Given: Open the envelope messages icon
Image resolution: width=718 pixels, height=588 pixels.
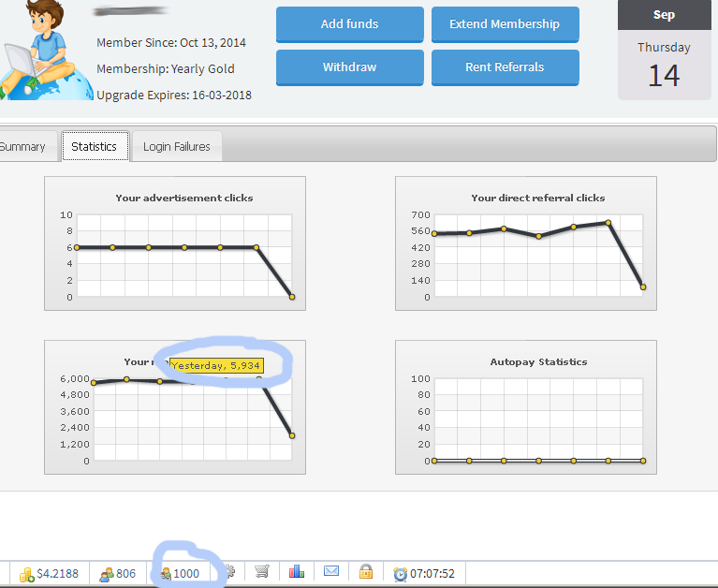Looking at the screenshot, I should pyautogui.click(x=331, y=572).
